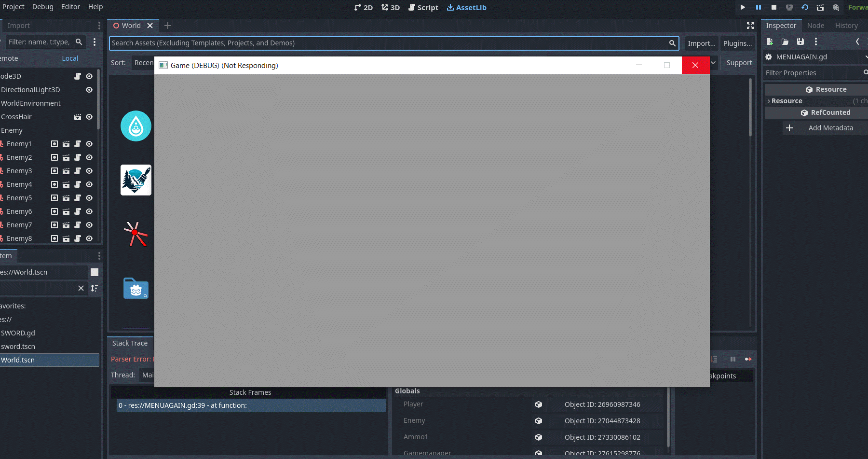The width and height of the screenshot is (868, 459).
Task: Run the project with play button
Action: click(743, 7)
